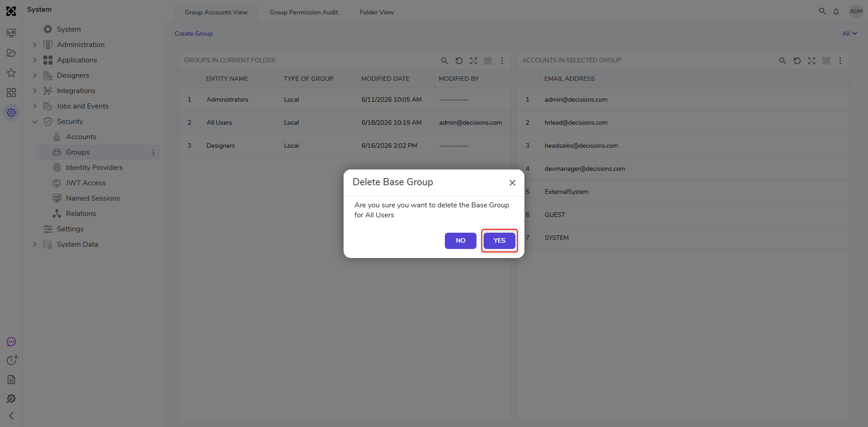Sort by MODIFIED BY column header
Image resolution: width=868 pixels, height=427 pixels.
[x=458, y=79]
